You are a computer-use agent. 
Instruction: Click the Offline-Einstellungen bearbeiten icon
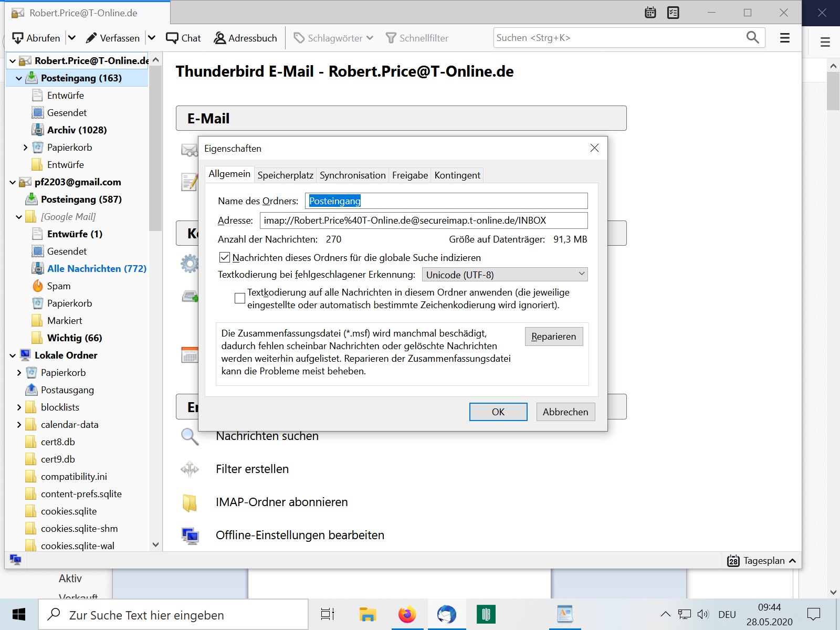[190, 535]
